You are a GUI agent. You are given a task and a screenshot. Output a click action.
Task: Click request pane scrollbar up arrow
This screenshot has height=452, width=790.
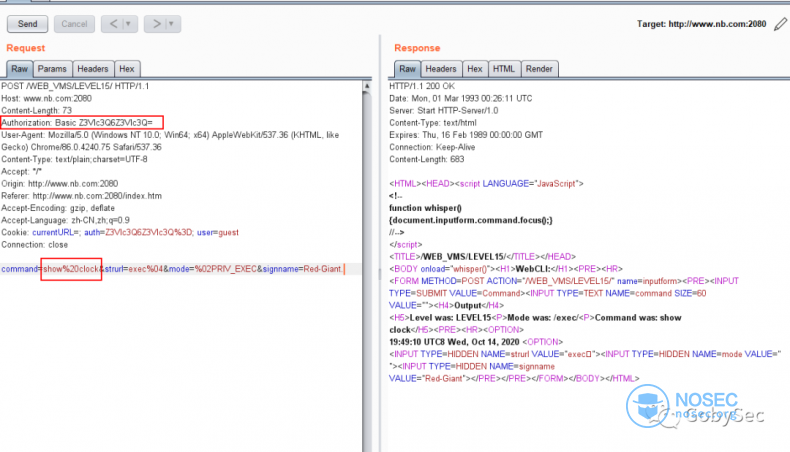point(367,86)
